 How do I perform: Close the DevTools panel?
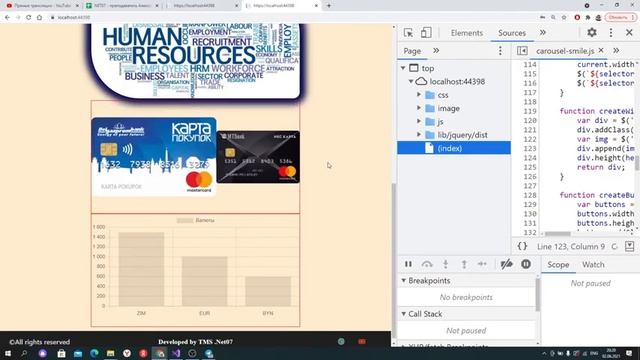629,33
